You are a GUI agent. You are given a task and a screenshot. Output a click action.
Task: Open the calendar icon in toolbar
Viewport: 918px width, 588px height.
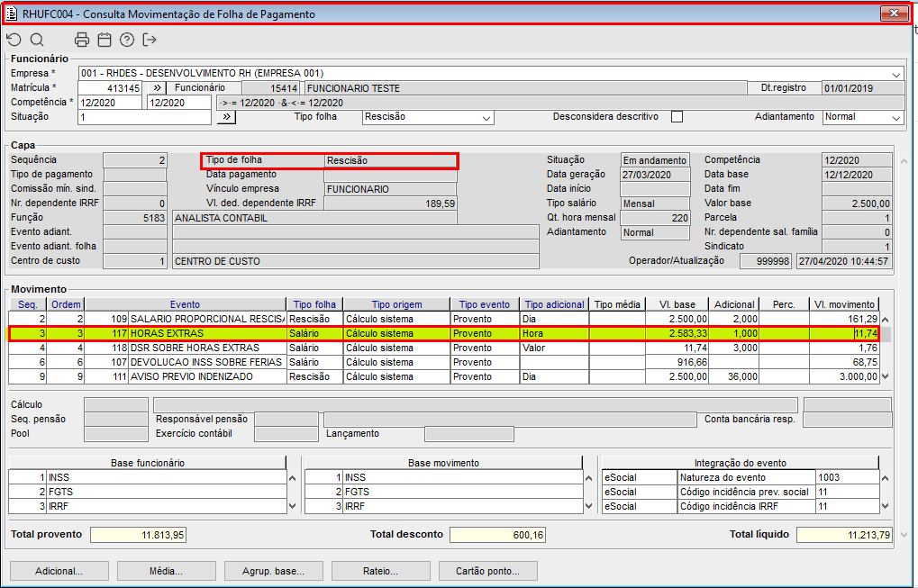tap(105, 40)
